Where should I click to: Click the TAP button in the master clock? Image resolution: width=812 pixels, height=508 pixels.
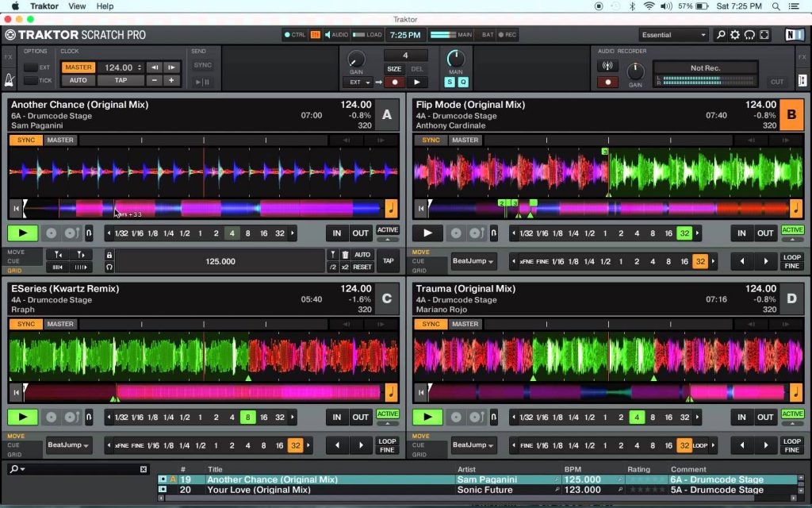(121, 80)
